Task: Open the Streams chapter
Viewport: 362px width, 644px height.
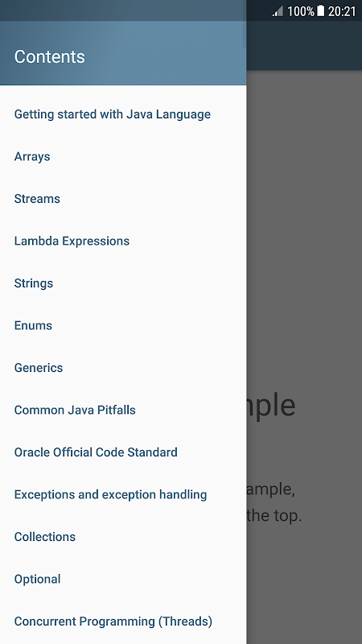Action: [123, 199]
